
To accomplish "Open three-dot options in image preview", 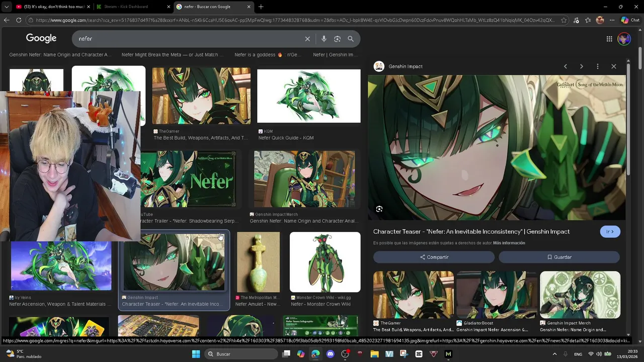I will [598, 66].
